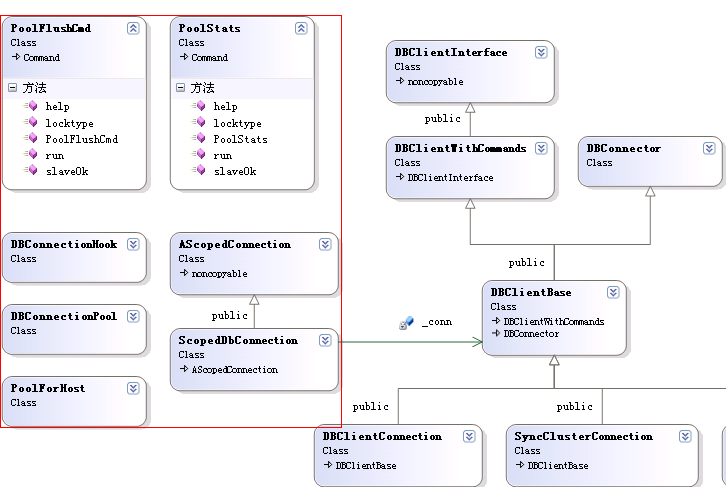The image size is (726, 487).
Task: Expand the DBConnectionHook class details
Action: coord(133,244)
